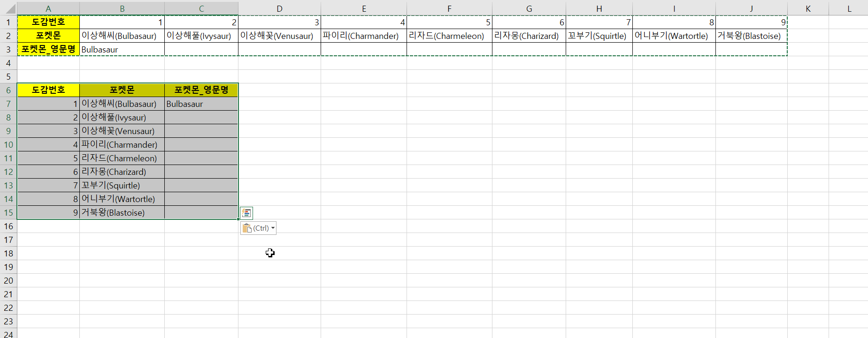Click cell B8 '이상해풀(Ivysaur)' in lower table
868x338 pixels.
[x=122, y=117]
